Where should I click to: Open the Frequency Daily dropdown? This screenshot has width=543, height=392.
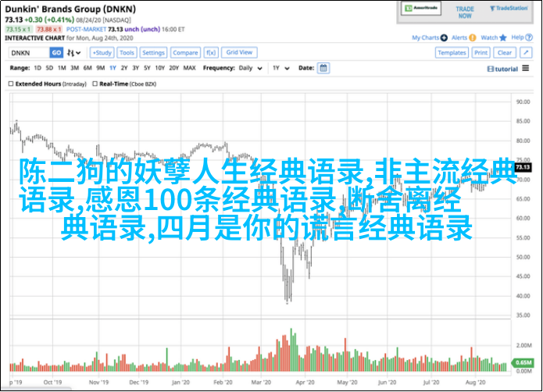tap(250, 68)
